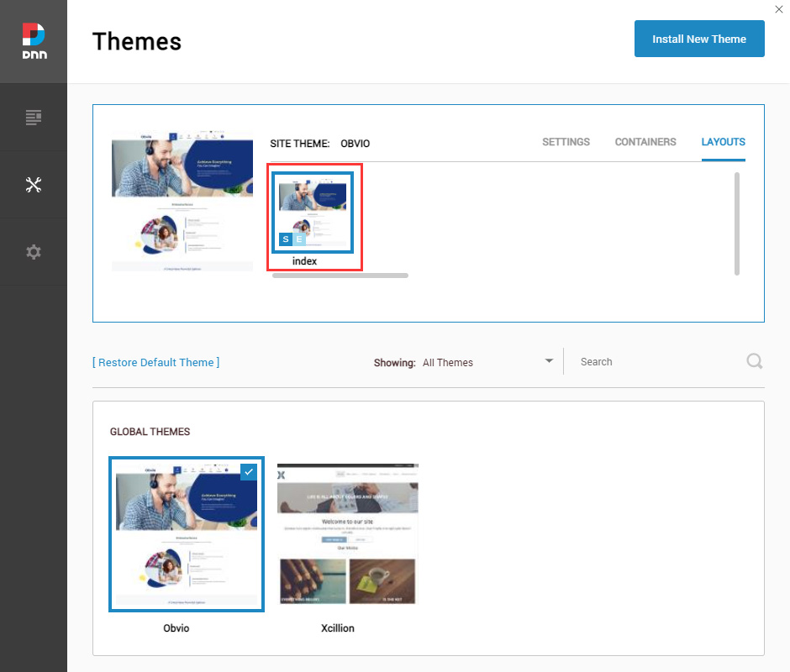This screenshot has height=672, width=790.
Task: Open the Manage tools wrench icon
Action: 34,185
